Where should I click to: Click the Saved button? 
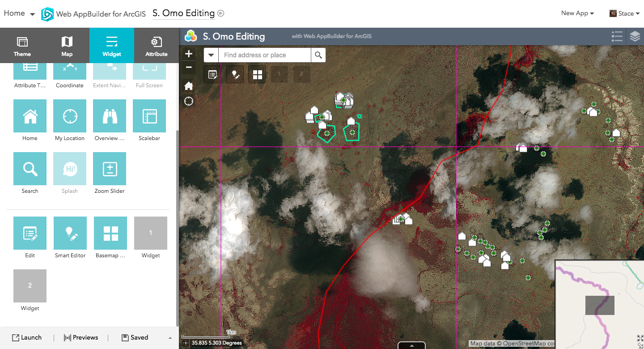click(x=135, y=338)
